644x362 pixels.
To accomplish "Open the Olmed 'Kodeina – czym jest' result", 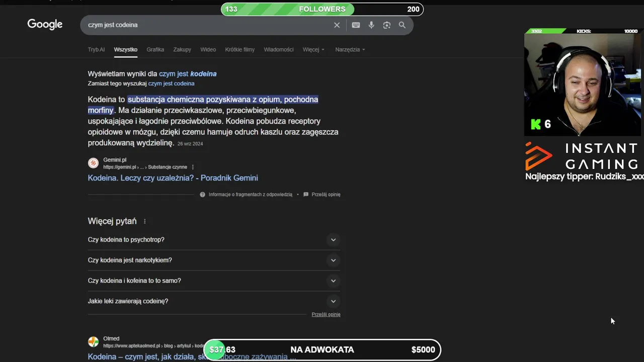I will click(192, 357).
